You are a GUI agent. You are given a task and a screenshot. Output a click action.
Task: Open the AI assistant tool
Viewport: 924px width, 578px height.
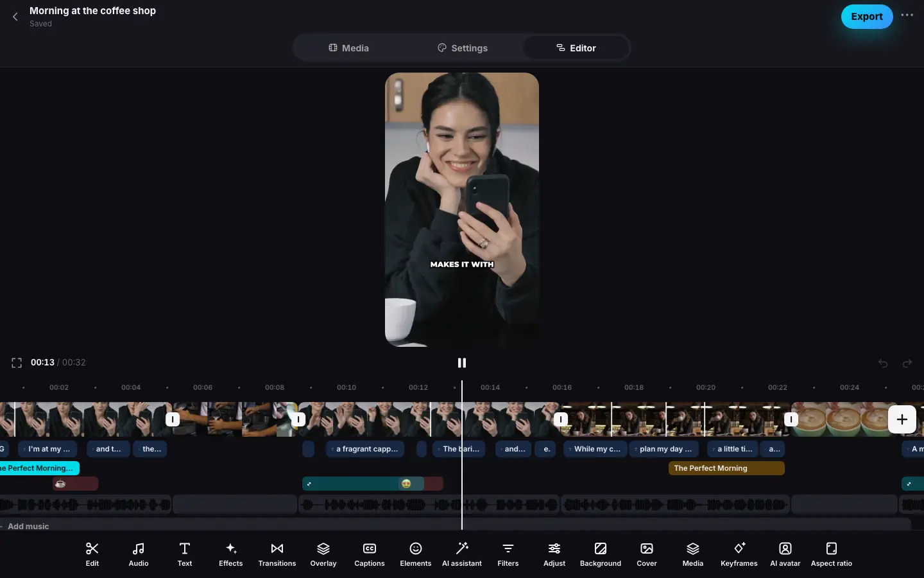[x=462, y=554]
